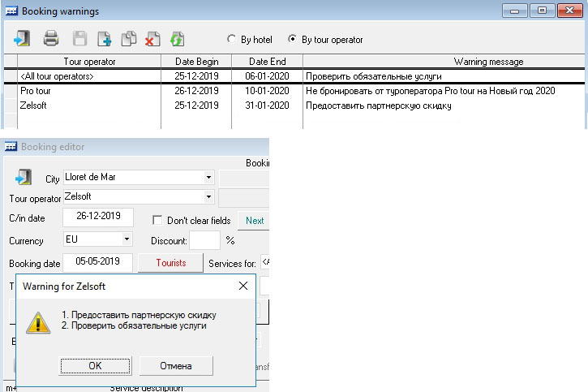
Task: Click the Date Begin column header
Action: [196, 62]
